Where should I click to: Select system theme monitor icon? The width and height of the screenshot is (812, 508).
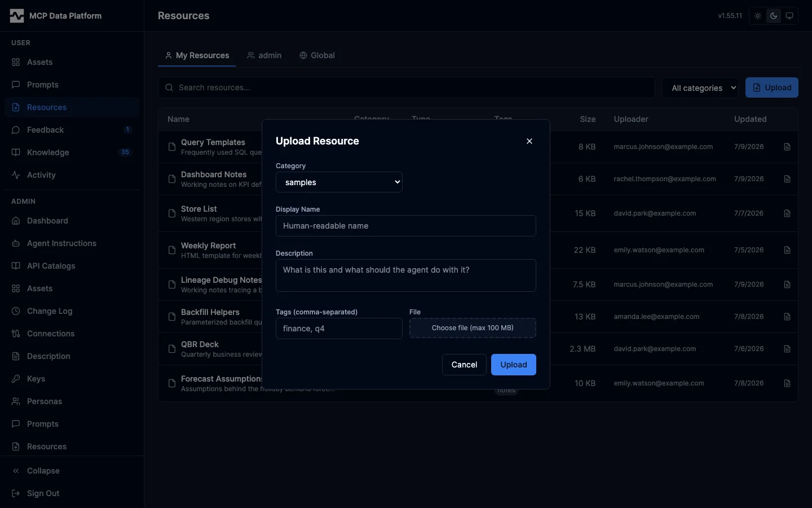tap(789, 16)
